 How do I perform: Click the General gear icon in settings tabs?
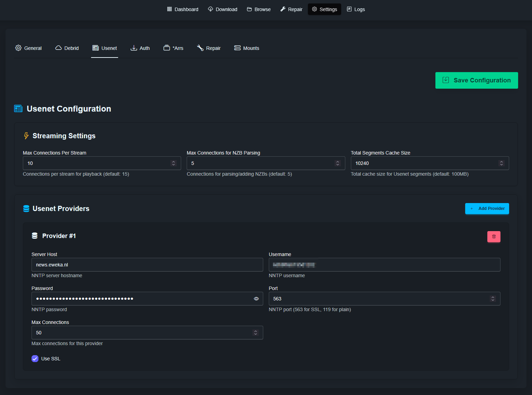pos(18,48)
